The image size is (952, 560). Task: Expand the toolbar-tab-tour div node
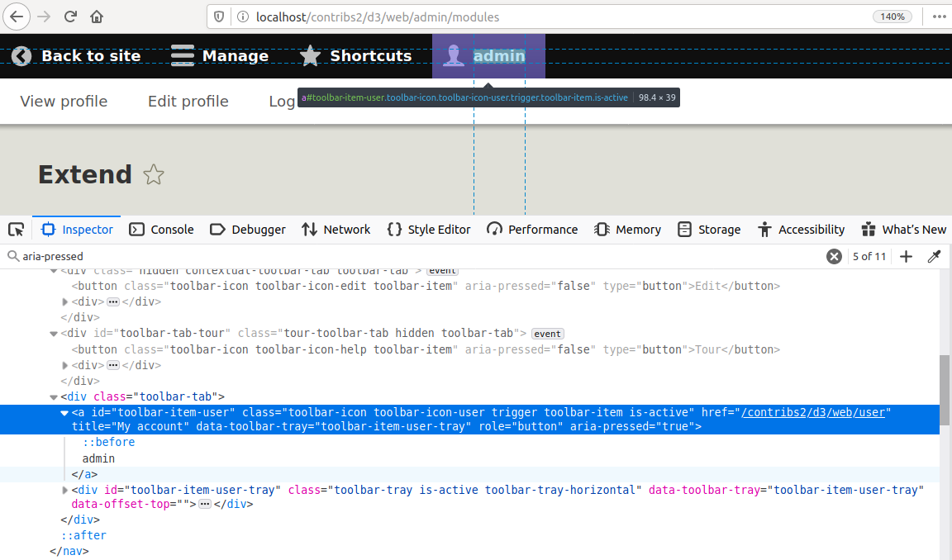pyautogui.click(x=54, y=333)
